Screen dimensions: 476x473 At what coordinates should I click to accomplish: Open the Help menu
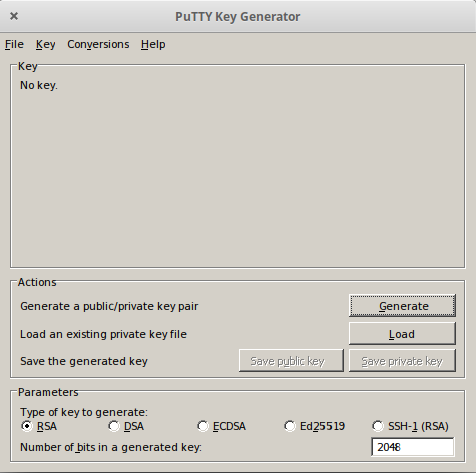(x=153, y=44)
